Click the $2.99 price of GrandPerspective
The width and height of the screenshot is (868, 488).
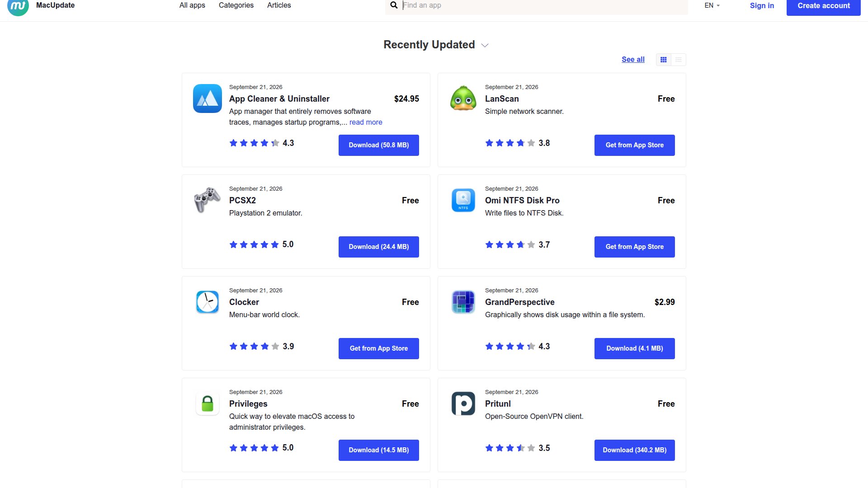pos(665,302)
